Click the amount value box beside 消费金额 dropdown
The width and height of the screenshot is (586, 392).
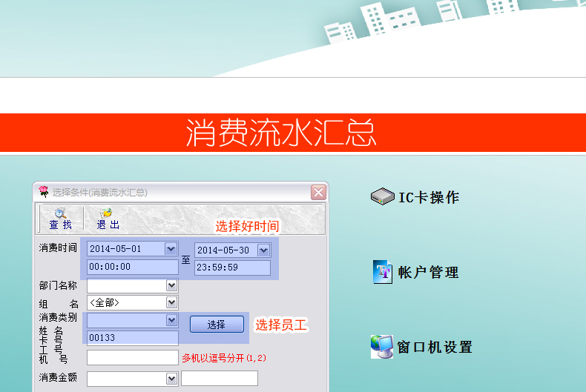pyautogui.click(x=219, y=379)
